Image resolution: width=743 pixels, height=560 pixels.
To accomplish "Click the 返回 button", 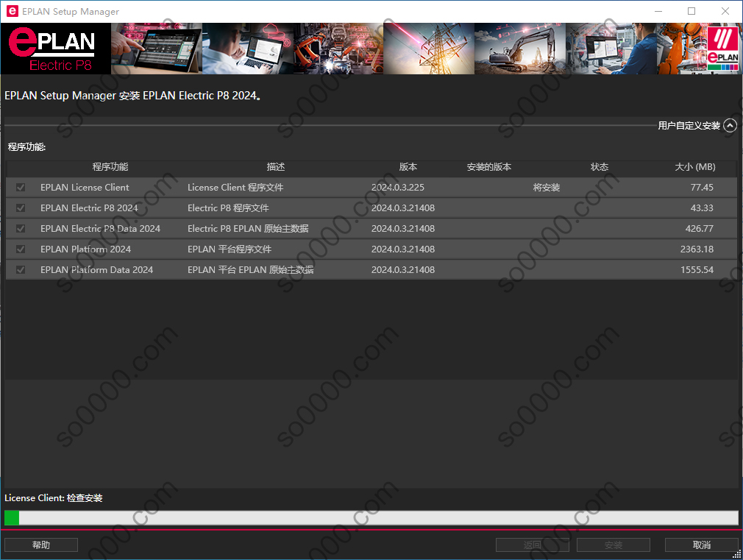I will [532, 545].
